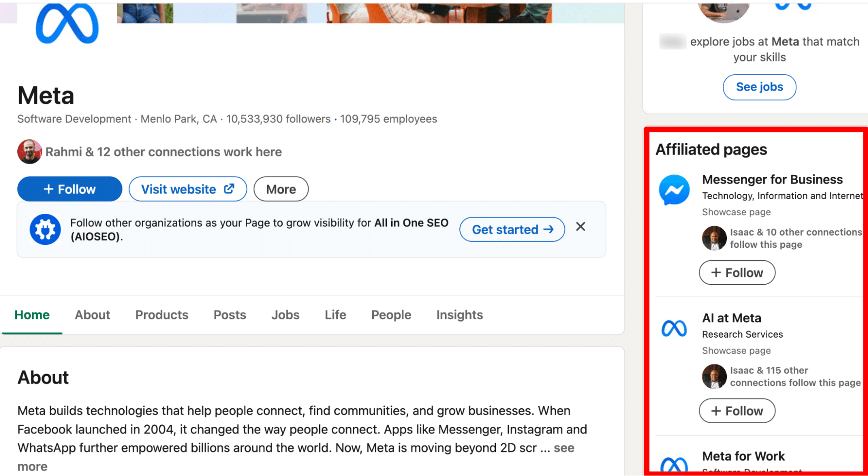Viewport: 868px width, 476px height.
Task: Expand About text with see more
Action: (564, 448)
